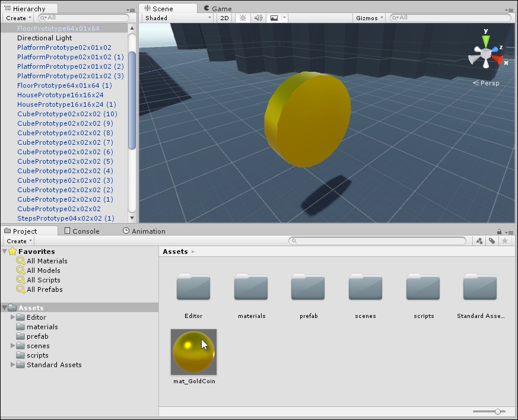Image resolution: width=518 pixels, height=420 pixels.
Task: Toggle 2D view mode in the Scene toolbar
Action: pyautogui.click(x=224, y=18)
